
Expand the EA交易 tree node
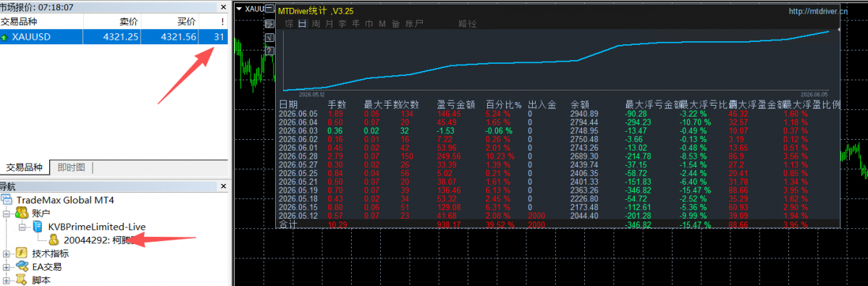[7, 267]
